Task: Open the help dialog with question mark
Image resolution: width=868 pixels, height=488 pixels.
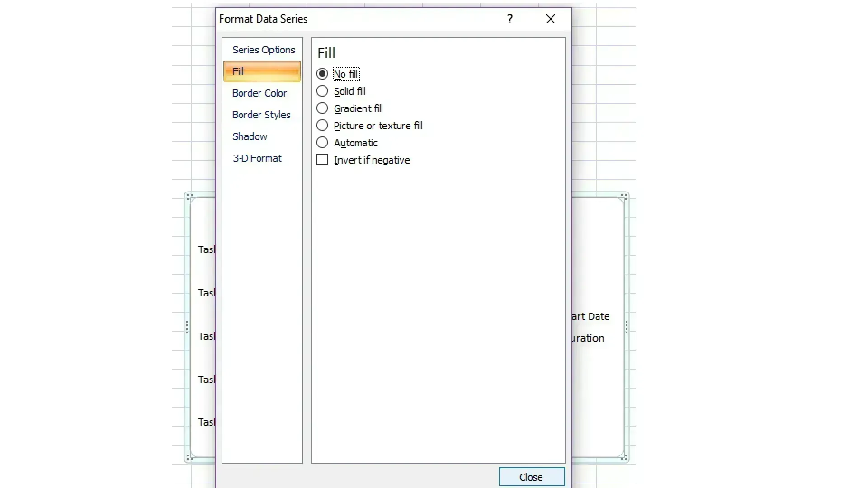Action: 510,19
